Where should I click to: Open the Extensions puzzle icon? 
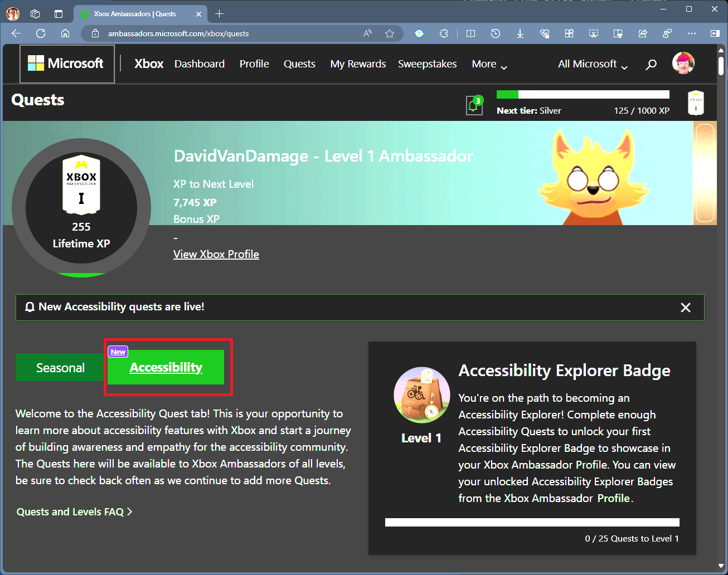[x=444, y=33]
